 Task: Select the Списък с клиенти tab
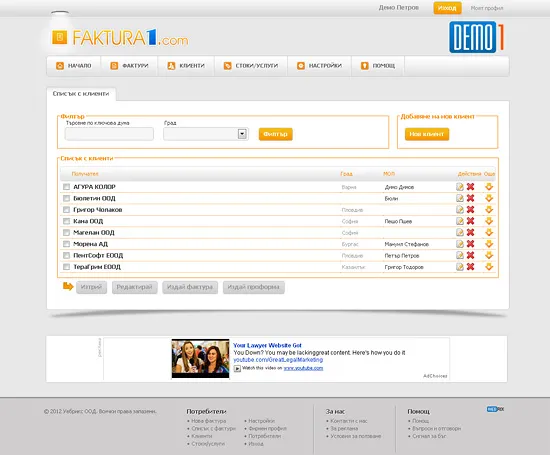pos(81,94)
